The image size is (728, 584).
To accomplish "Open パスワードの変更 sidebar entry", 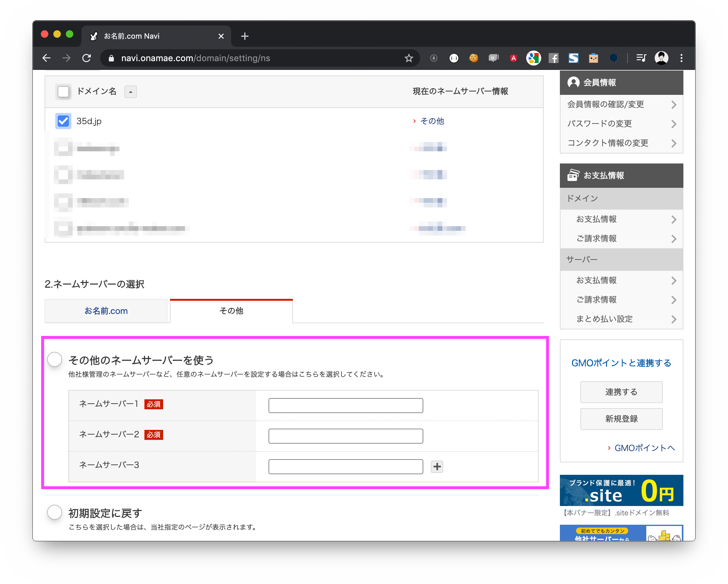I will [621, 124].
